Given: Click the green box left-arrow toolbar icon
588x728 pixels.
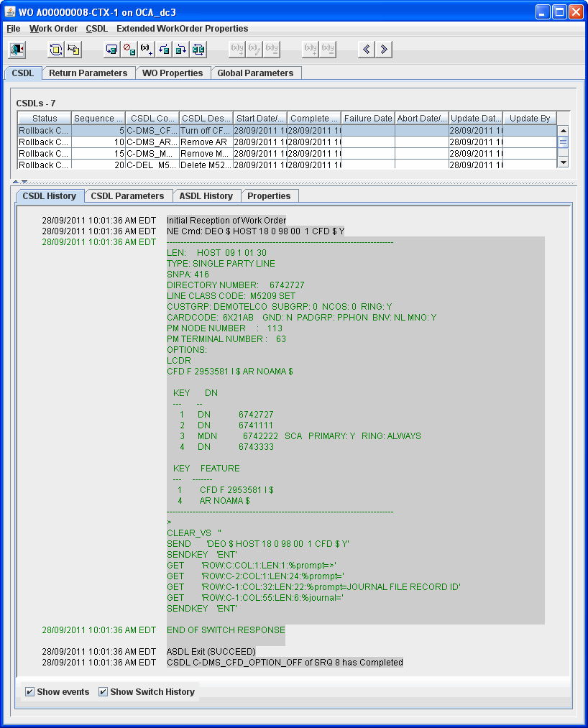Looking at the screenshot, I should 163,49.
